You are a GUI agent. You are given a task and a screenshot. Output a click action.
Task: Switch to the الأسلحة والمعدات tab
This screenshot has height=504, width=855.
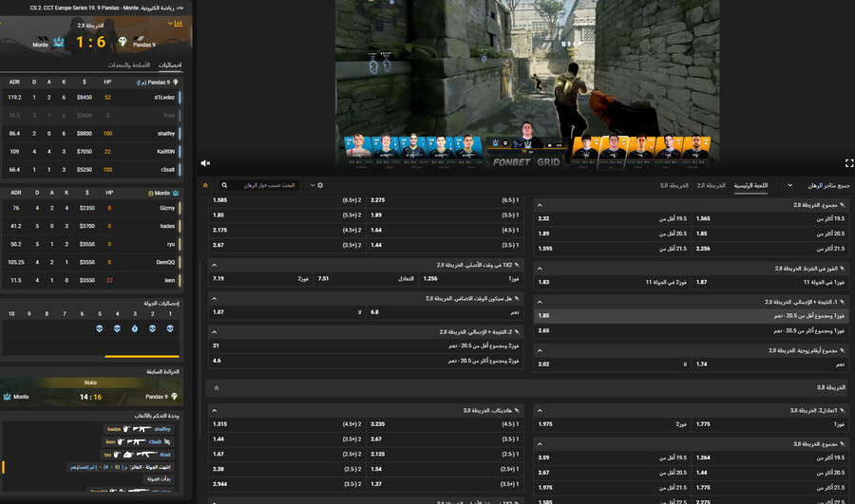coord(129,65)
